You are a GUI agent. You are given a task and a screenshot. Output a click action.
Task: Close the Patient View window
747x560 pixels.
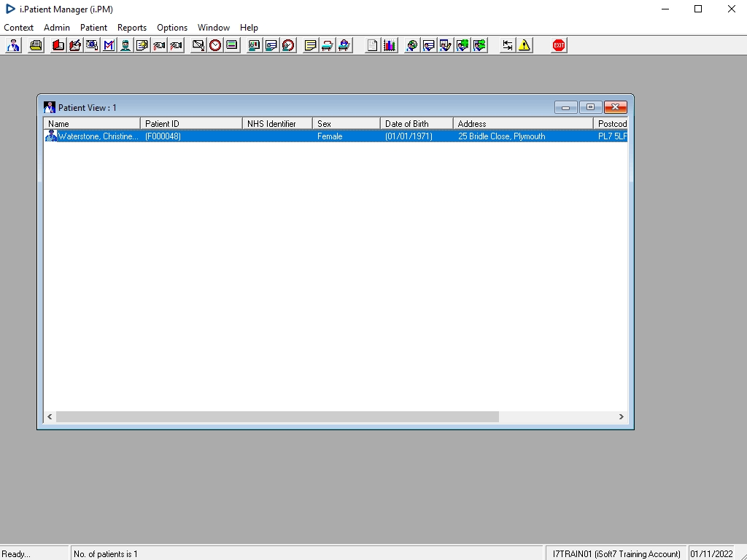click(x=616, y=107)
